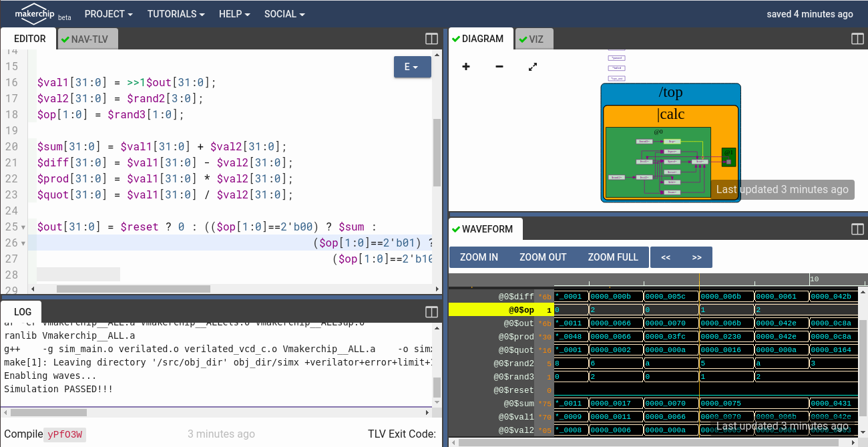The height and width of the screenshot is (447, 868).
Task: Select the @0$quot signal in waveform
Action: tap(516, 350)
